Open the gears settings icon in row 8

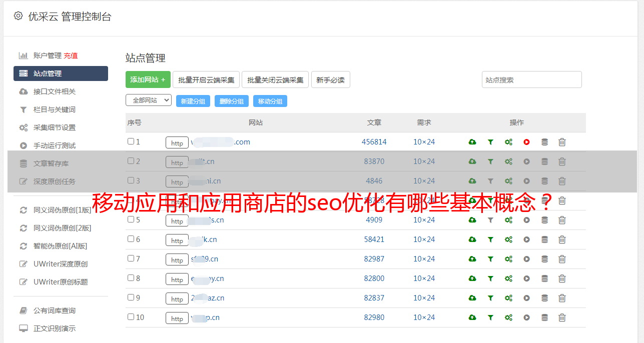508,278
